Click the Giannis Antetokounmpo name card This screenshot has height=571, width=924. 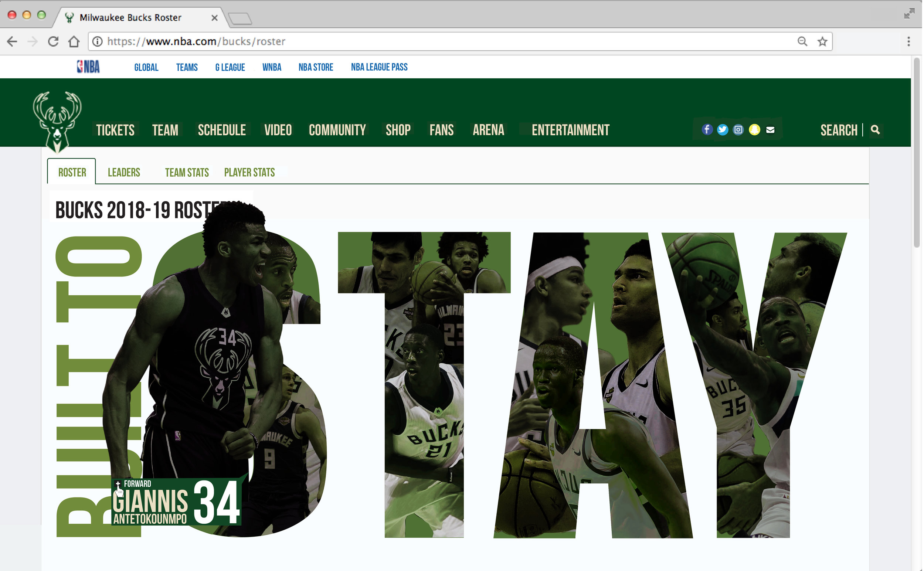coord(176,502)
